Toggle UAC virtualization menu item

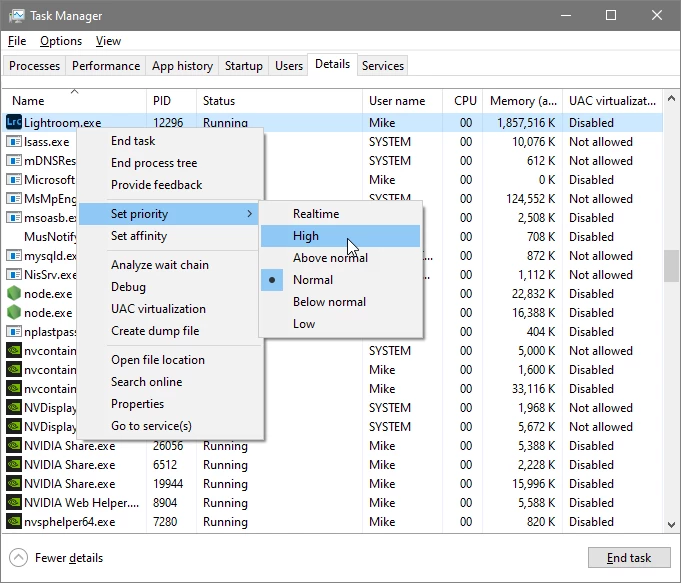[171, 309]
